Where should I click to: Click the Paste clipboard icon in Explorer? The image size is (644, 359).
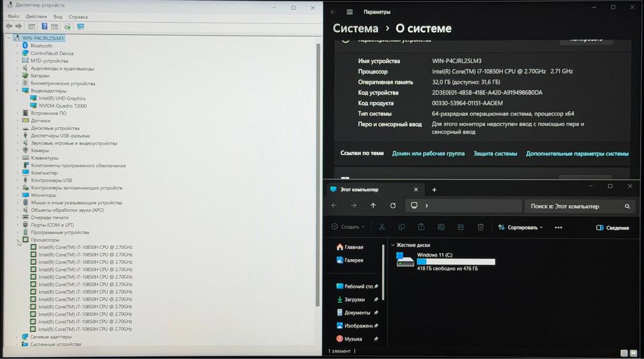(x=421, y=227)
